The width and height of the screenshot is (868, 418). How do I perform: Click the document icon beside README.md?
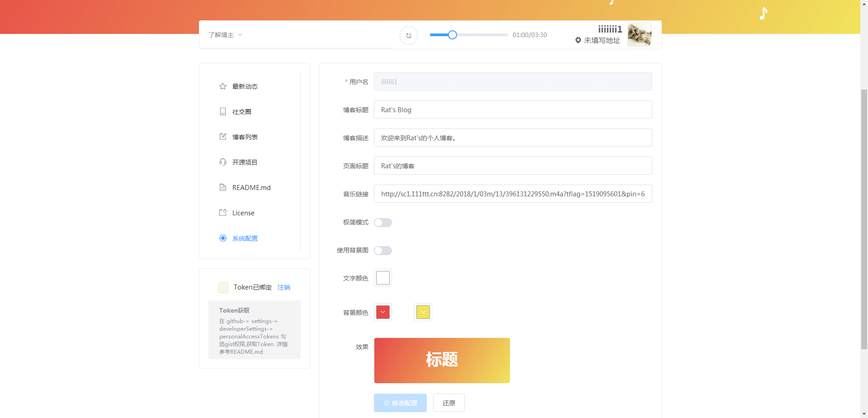coord(223,187)
